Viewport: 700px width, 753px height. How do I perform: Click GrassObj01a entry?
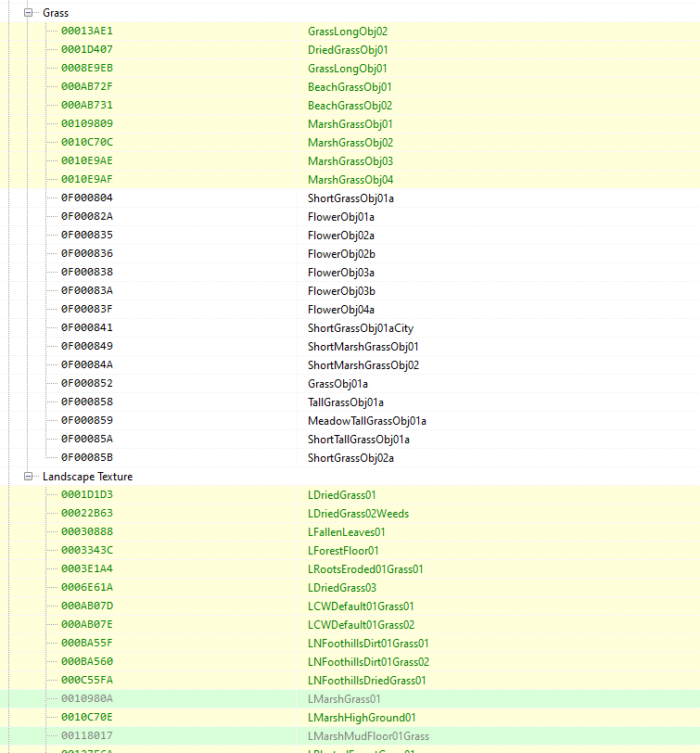(337, 384)
